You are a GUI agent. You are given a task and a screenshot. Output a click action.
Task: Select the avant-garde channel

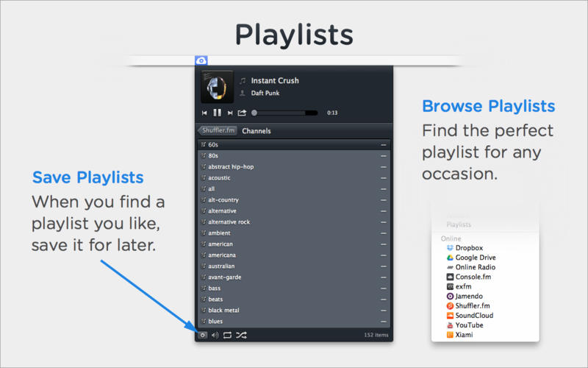pos(294,277)
